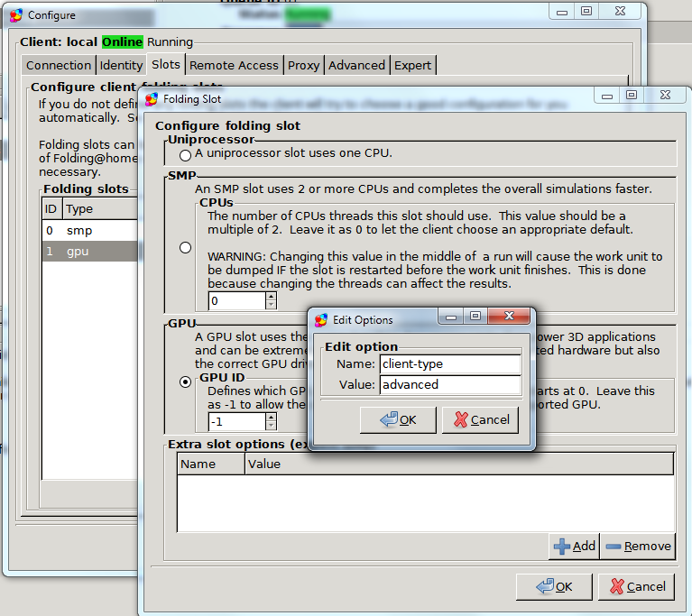Screen dimensions: 692x616
Task: Minimize the Edit Options dialog
Action: [450, 316]
